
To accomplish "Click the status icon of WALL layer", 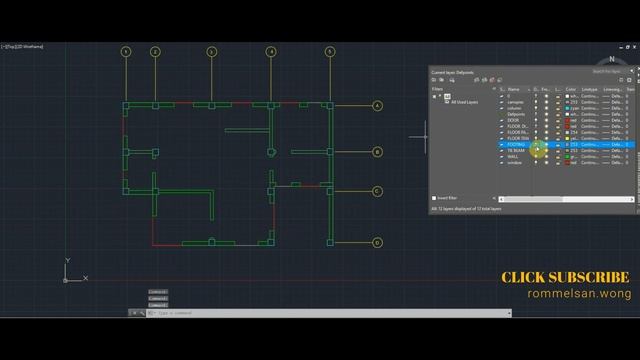I will coord(502,157).
